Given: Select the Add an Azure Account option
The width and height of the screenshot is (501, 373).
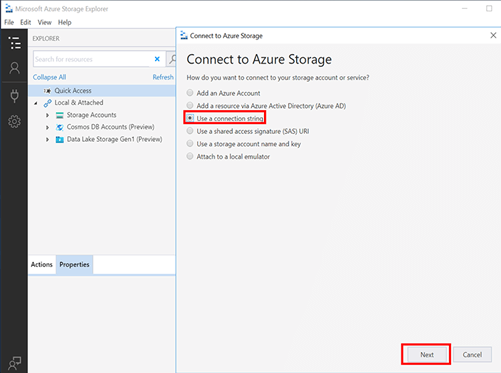Looking at the screenshot, I should (190, 93).
